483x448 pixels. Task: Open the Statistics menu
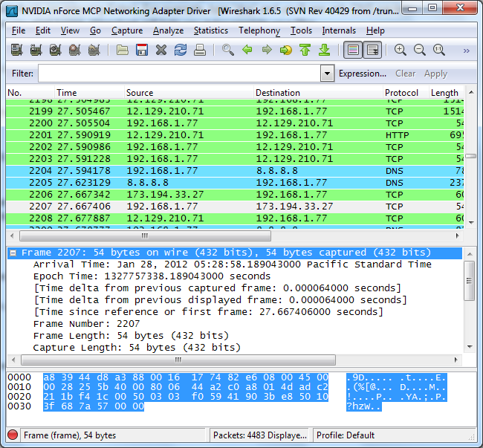[210, 30]
